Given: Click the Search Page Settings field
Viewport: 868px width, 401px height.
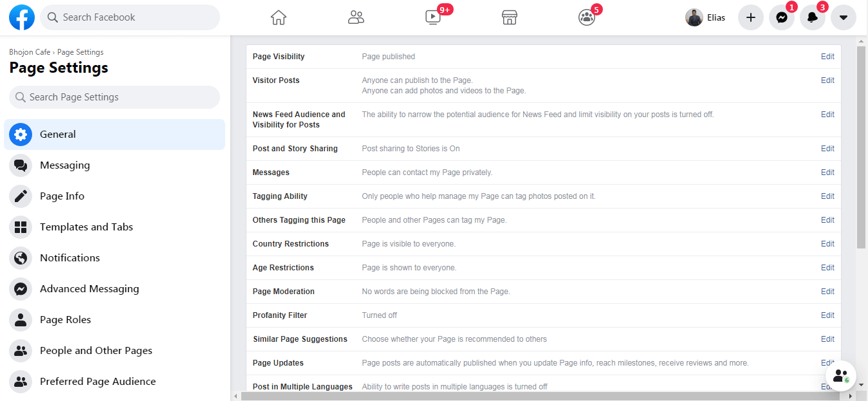Looking at the screenshot, I should [115, 97].
